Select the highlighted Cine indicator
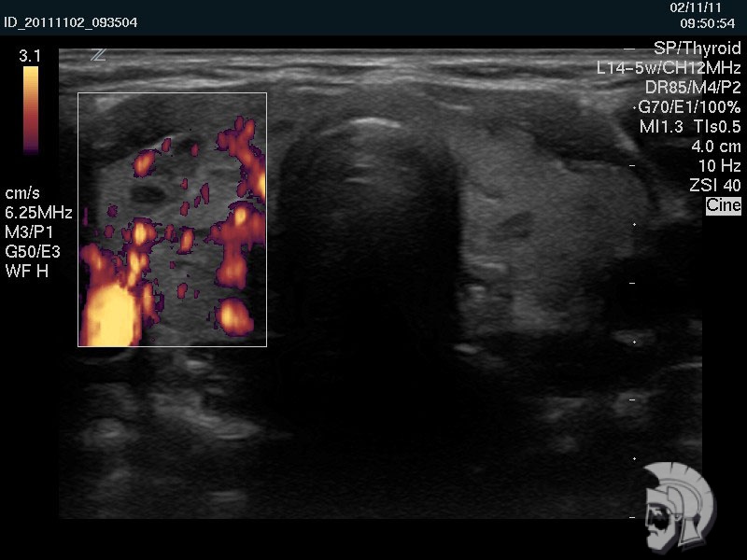Viewport: 747px width, 560px height. (724, 205)
